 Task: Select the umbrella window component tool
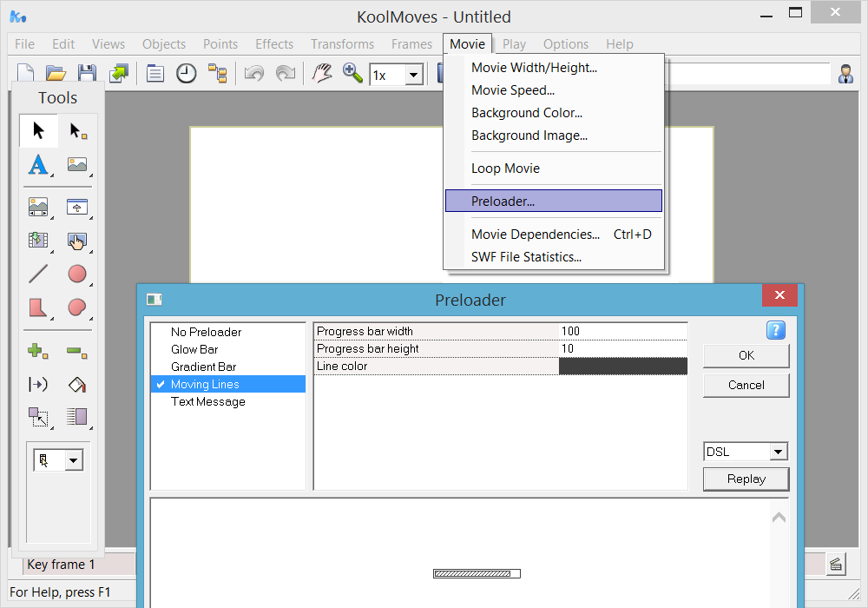[77, 207]
